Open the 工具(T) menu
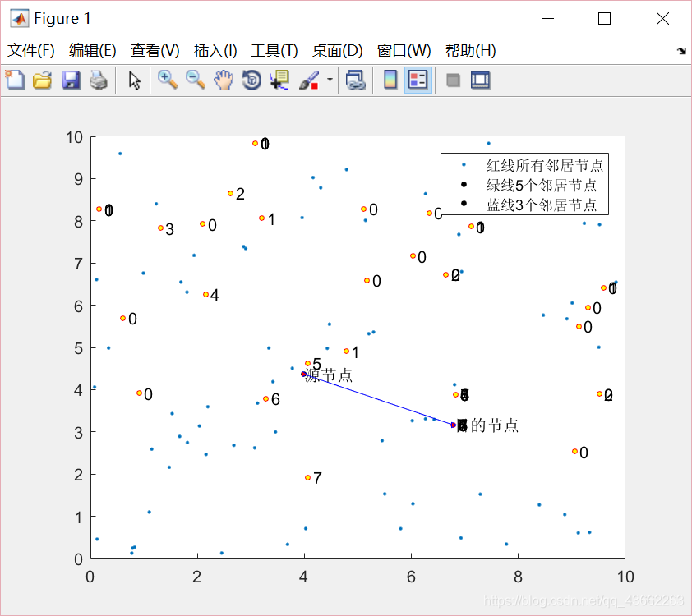This screenshot has height=616, width=692. [274, 51]
